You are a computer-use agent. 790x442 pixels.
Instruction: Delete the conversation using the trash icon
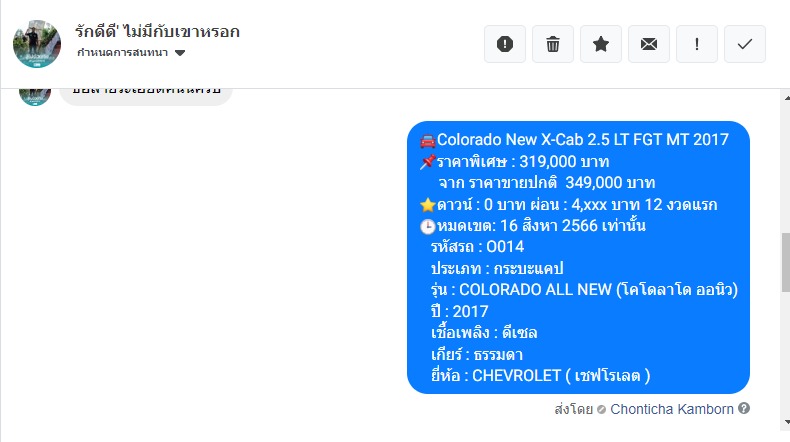click(553, 44)
